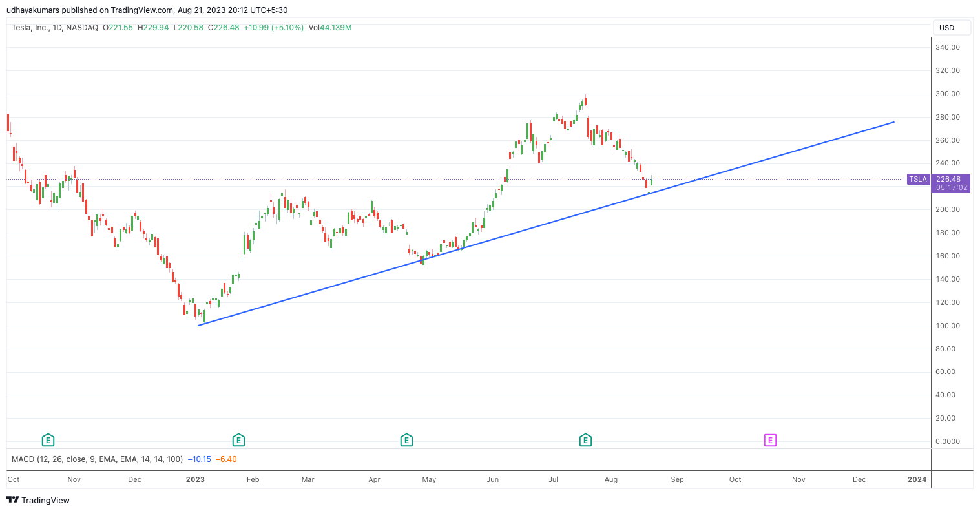Click the high price H229.94

[x=153, y=28]
